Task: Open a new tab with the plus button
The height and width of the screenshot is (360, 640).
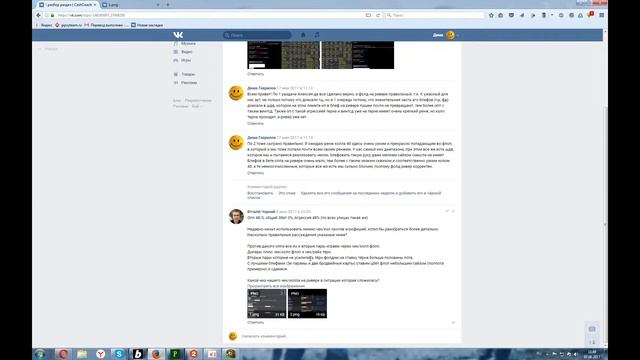Action: coord(168,5)
